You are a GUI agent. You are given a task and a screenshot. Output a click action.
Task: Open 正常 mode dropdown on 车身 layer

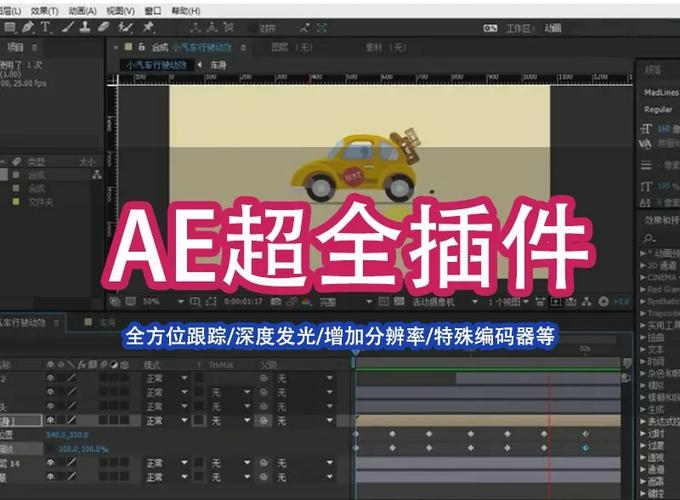tap(167, 420)
